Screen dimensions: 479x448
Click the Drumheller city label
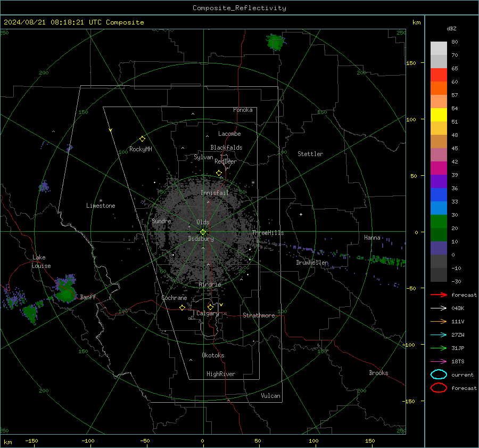312,263
